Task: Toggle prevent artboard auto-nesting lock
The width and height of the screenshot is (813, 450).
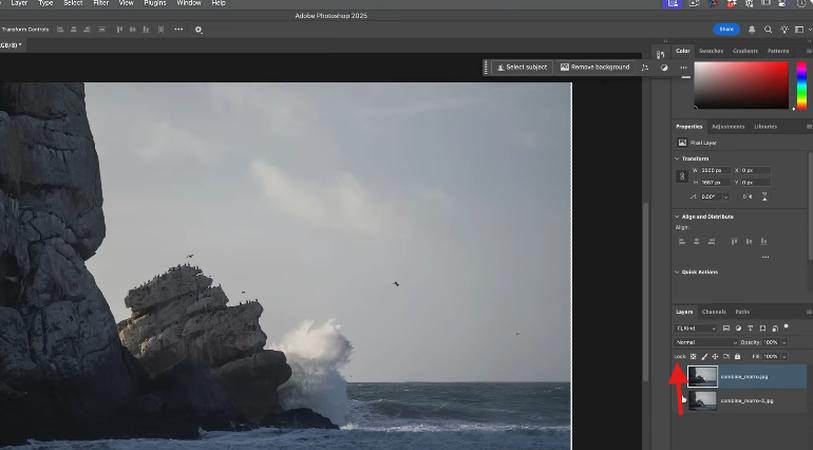Action: pos(726,356)
